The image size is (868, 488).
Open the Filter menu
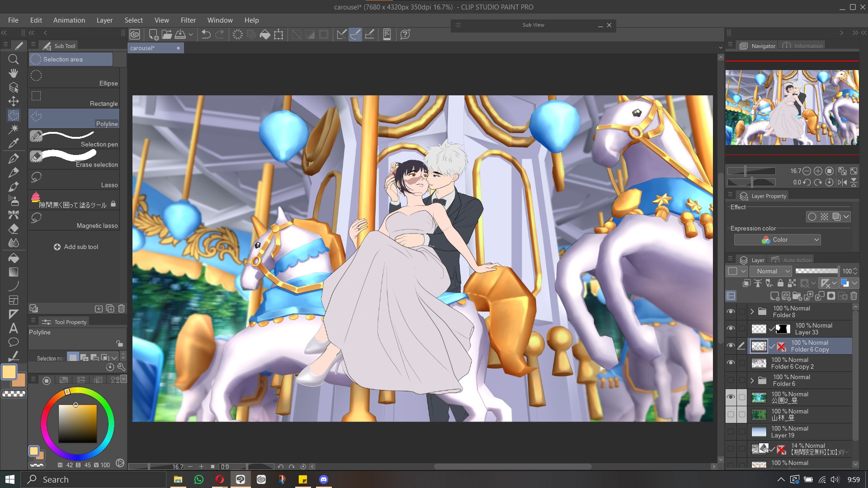[x=188, y=20]
